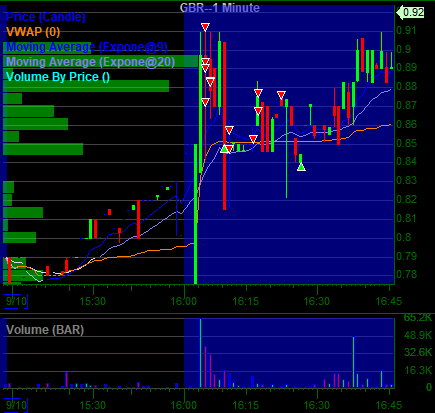
Task: Click the 0.87 price axis label
Action: 406,105
